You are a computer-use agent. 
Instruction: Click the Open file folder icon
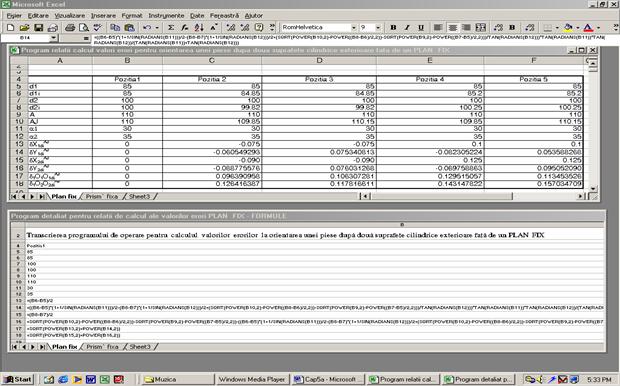coord(25,27)
